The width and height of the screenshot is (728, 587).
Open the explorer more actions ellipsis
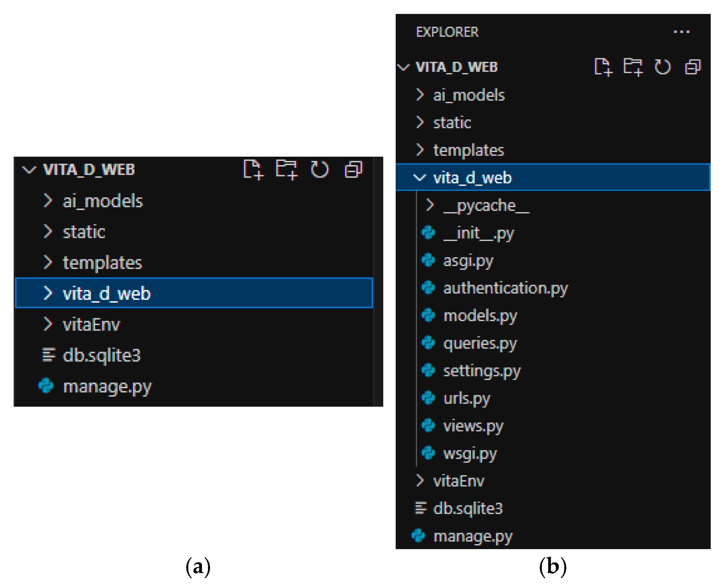click(x=681, y=32)
